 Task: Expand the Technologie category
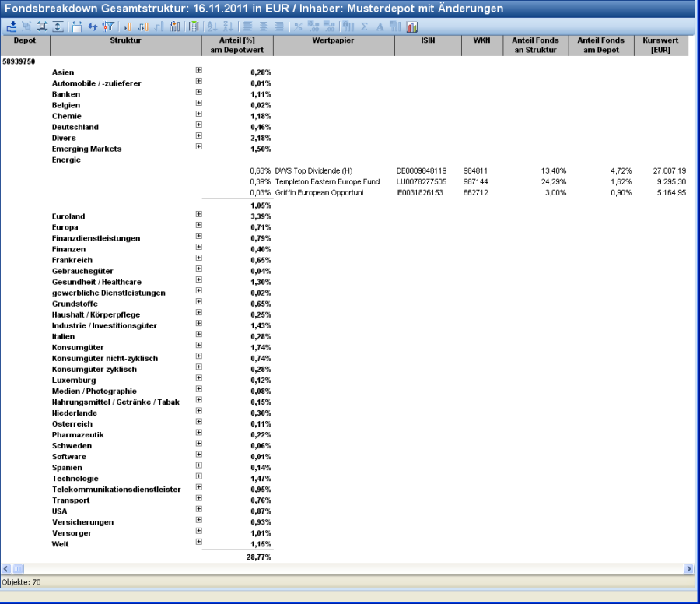click(x=199, y=476)
